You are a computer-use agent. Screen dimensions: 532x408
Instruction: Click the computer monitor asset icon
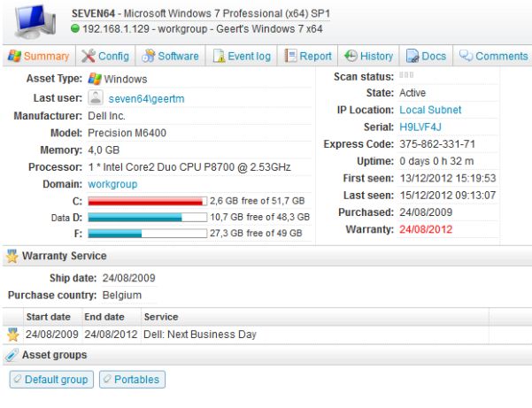coord(35,22)
